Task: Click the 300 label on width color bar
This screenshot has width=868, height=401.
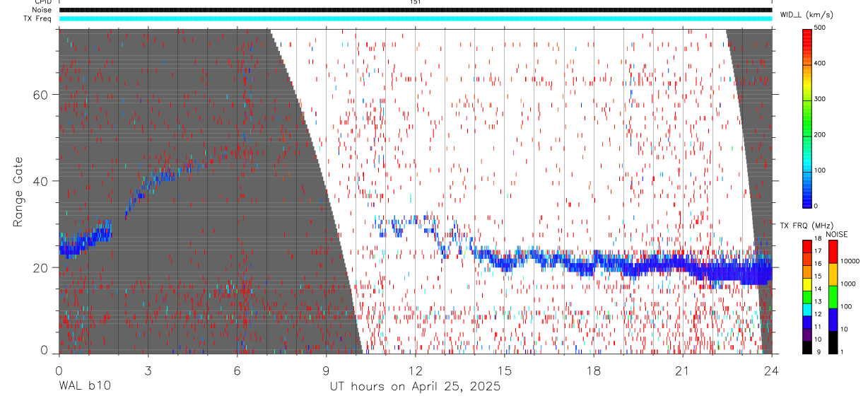Action: [x=820, y=98]
